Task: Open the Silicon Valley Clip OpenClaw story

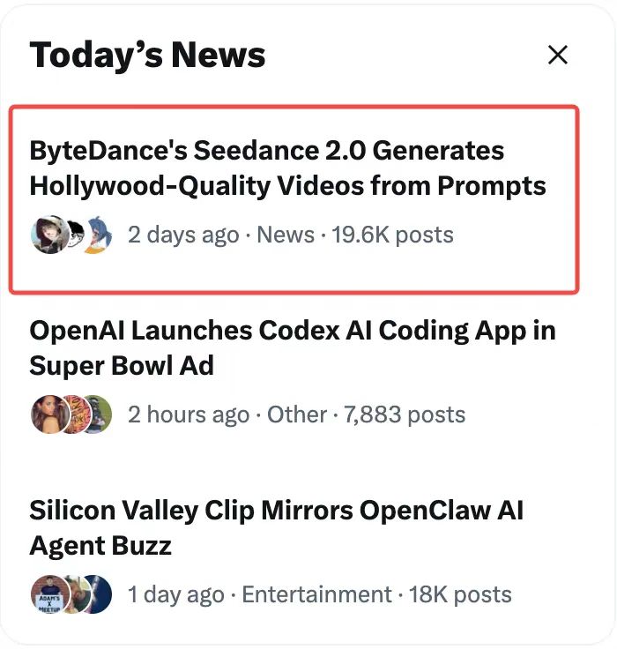Action: coord(276,527)
